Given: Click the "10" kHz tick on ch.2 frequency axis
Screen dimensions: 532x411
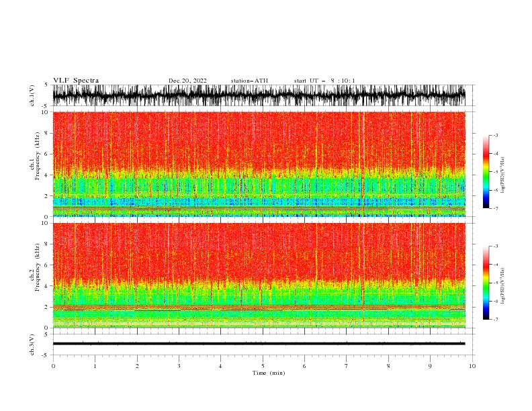Looking at the screenshot, I should tap(45, 223).
